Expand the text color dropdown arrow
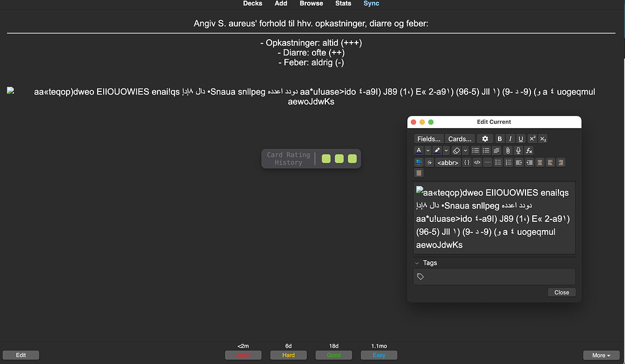Viewport: 625px width, 364px height. coord(427,150)
